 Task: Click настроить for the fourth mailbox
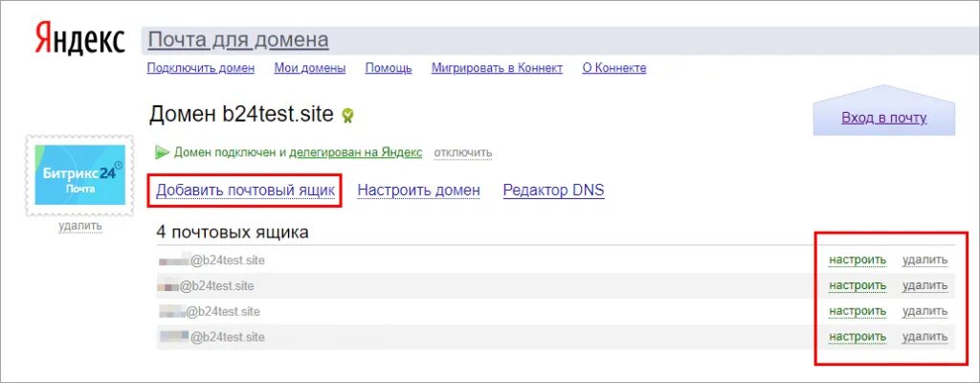tap(857, 337)
